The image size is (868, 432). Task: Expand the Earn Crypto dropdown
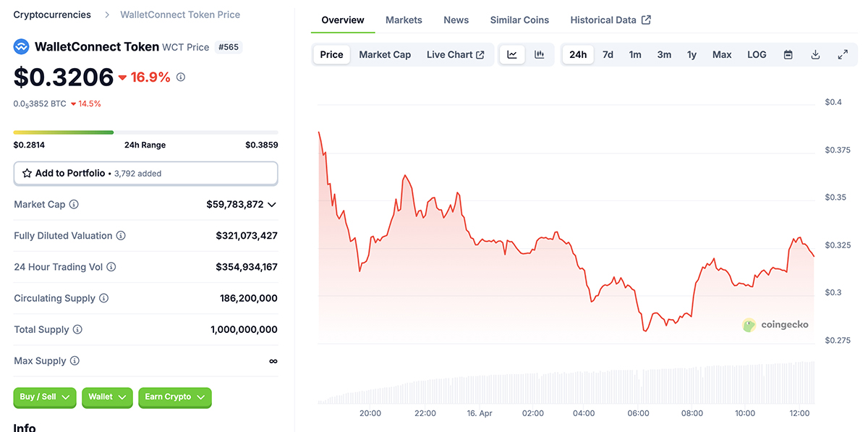pos(174,397)
